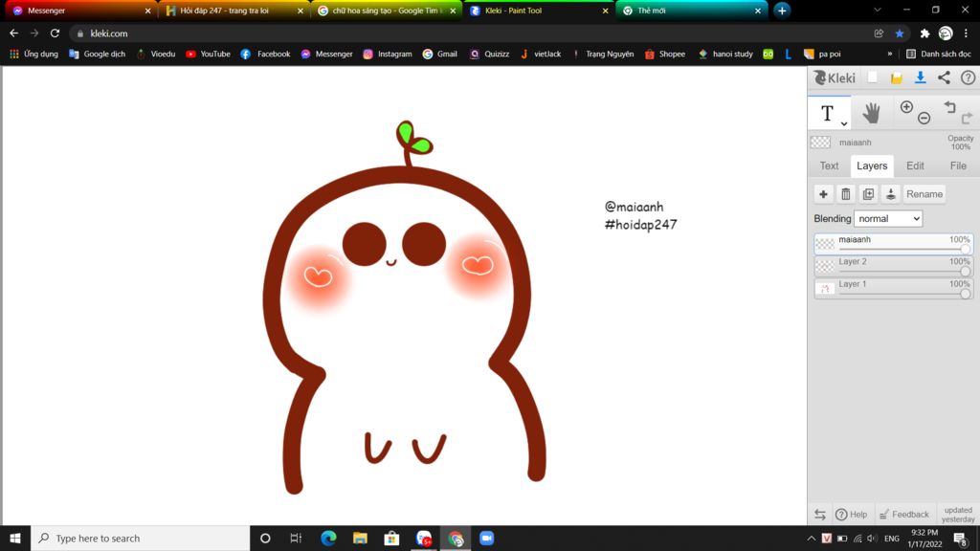Open the Shopee bookmark

click(x=665, y=55)
